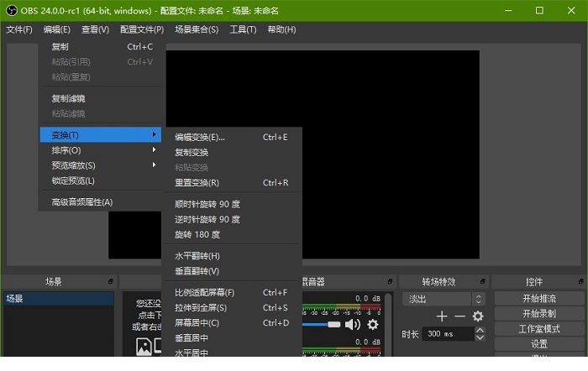Choose 重置变换(R) entry
Viewport: 588px width, 371px height.
[x=232, y=182]
